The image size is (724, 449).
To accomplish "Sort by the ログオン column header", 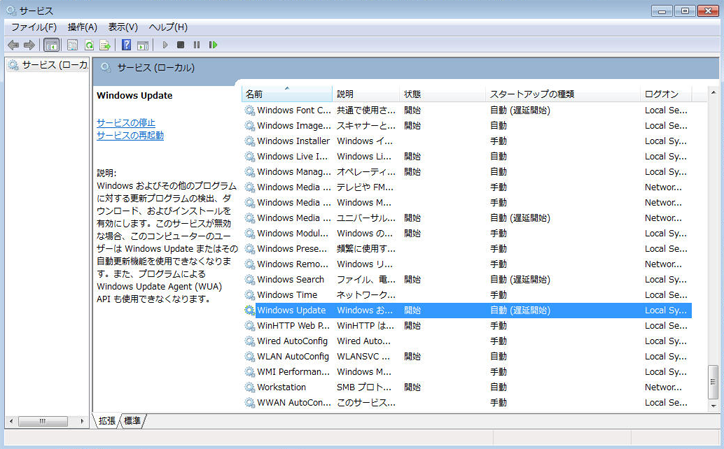I will (x=666, y=94).
